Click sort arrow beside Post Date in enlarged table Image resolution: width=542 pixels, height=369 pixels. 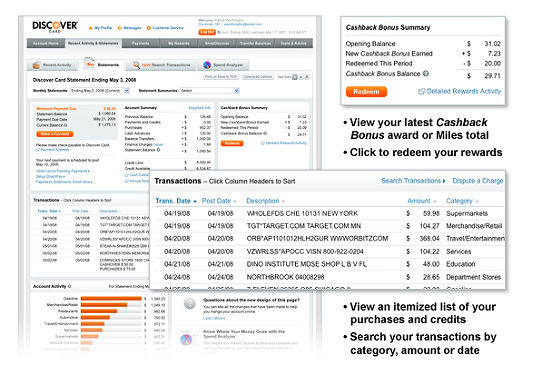point(235,201)
